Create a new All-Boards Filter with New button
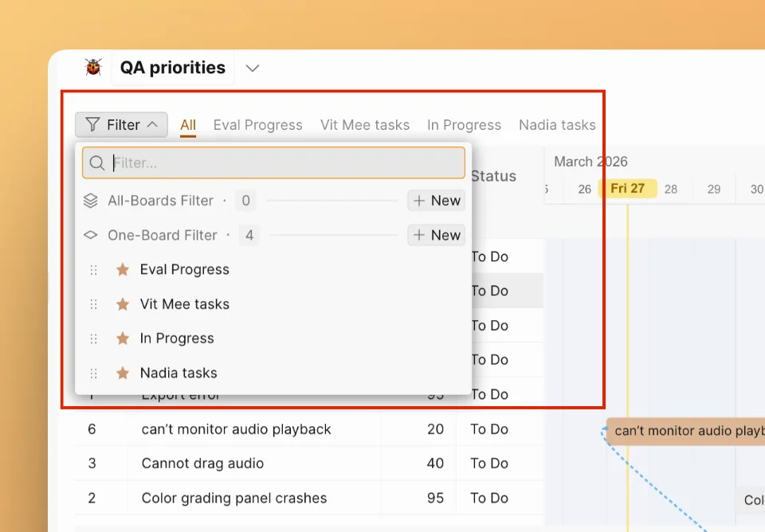Screen dimensions: 765x532 tap(436, 201)
